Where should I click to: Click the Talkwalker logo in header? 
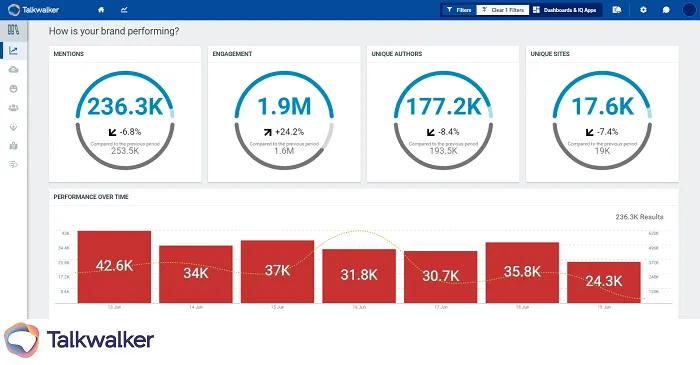click(33, 10)
